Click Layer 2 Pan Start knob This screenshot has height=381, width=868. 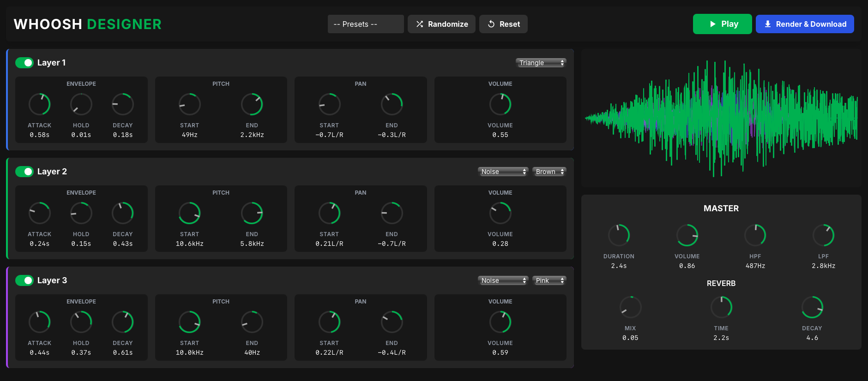(330, 213)
